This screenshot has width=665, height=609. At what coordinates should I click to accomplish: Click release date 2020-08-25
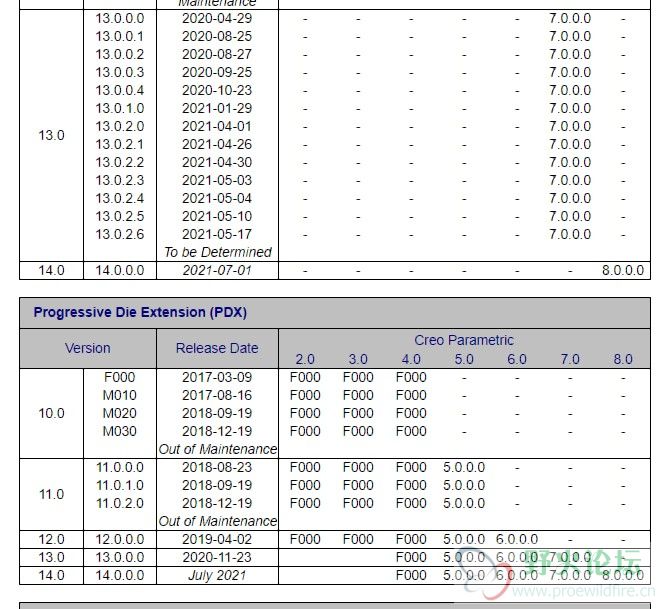click(x=217, y=36)
